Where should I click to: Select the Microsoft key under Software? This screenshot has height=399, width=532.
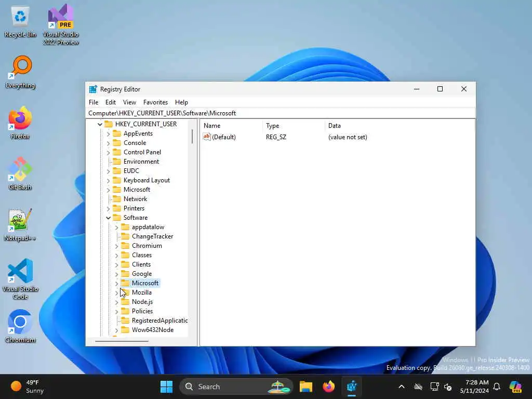click(x=145, y=283)
